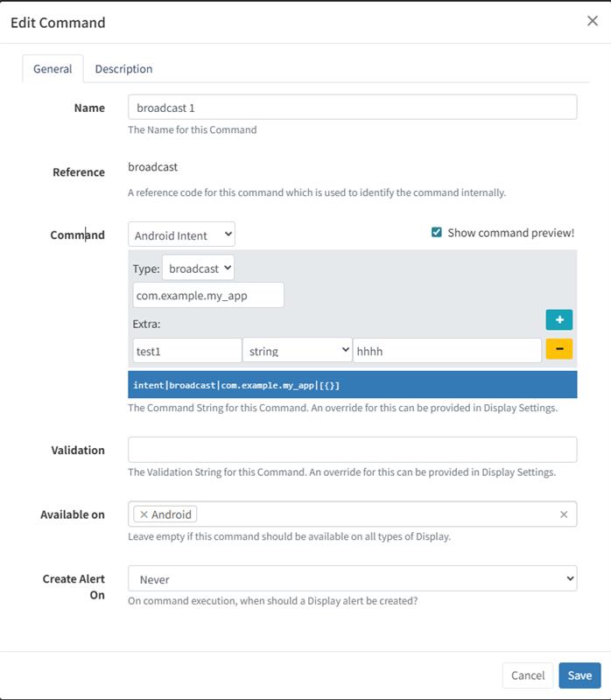Click the hhhh extra value field
The width and height of the screenshot is (611, 700).
(x=446, y=351)
